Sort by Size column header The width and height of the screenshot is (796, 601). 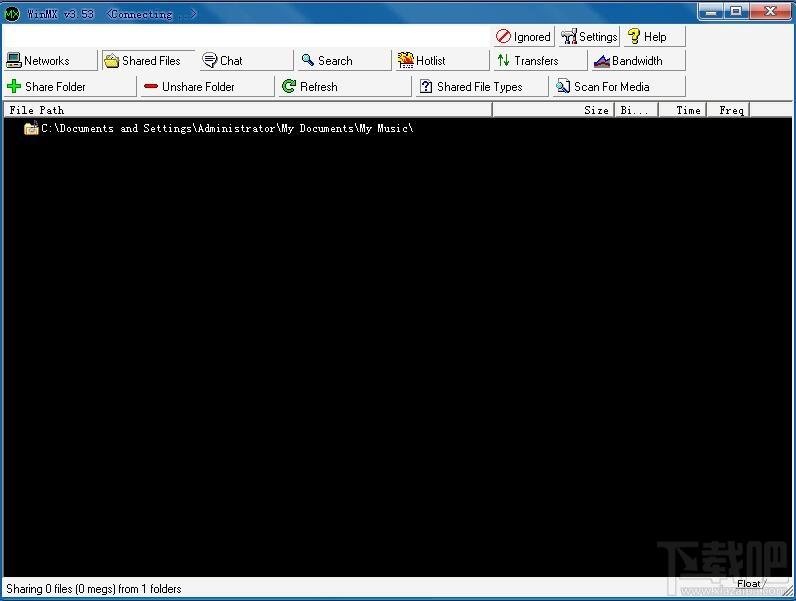click(553, 110)
